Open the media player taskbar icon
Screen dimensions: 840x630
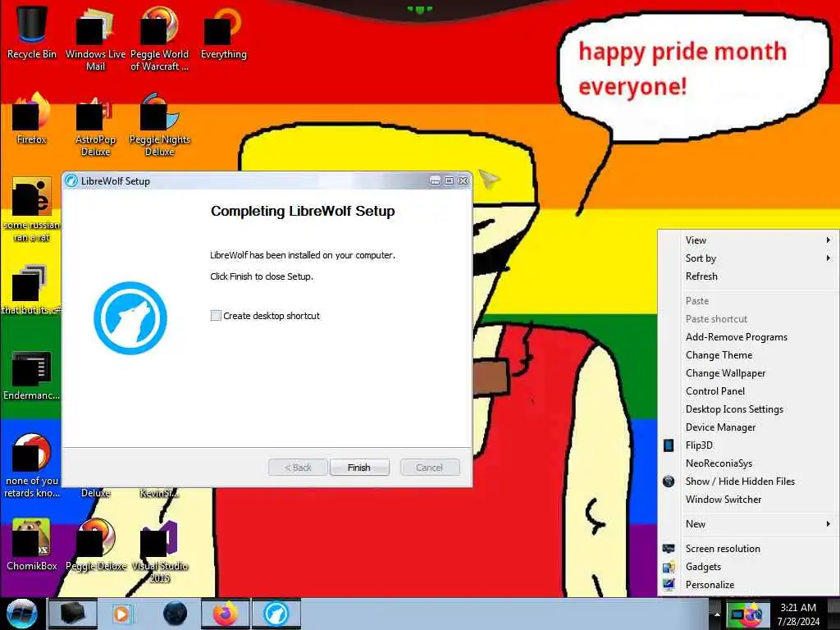121,614
